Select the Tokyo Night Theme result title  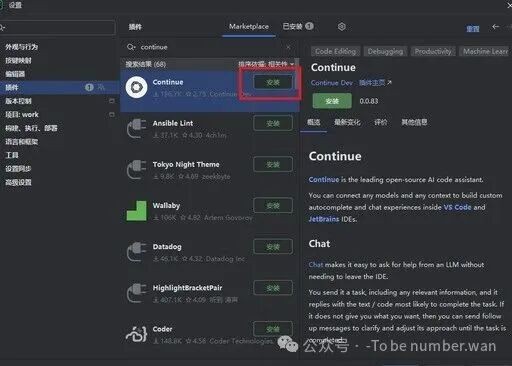186,164
